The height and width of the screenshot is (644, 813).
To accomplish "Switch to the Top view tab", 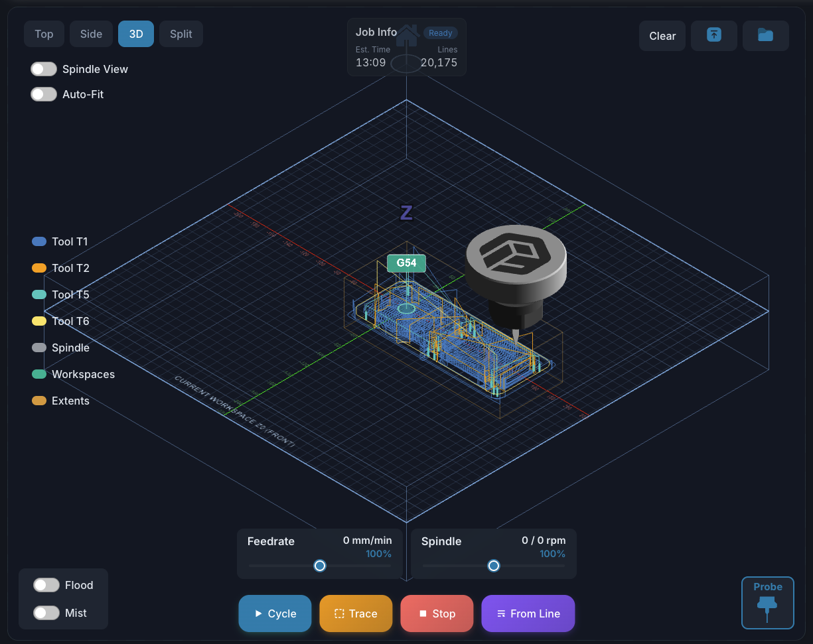I will click(x=44, y=34).
